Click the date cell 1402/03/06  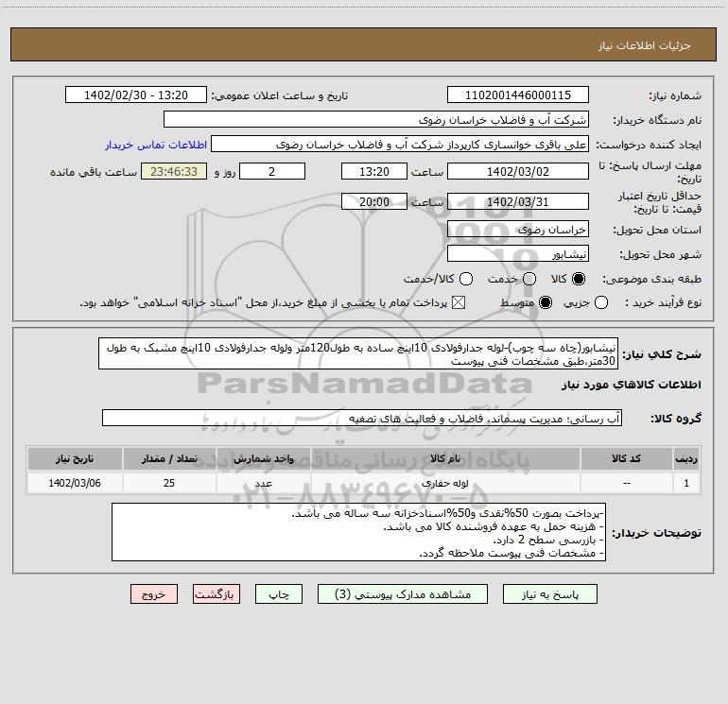coord(75,483)
